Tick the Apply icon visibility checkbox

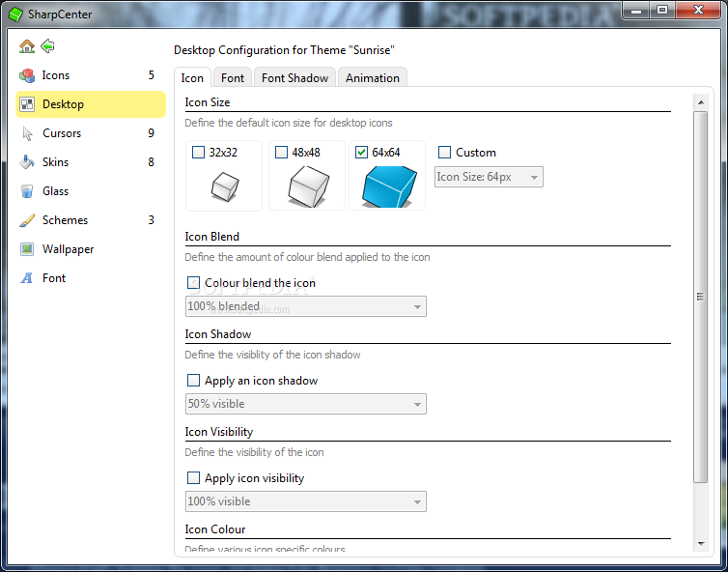tap(194, 478)
